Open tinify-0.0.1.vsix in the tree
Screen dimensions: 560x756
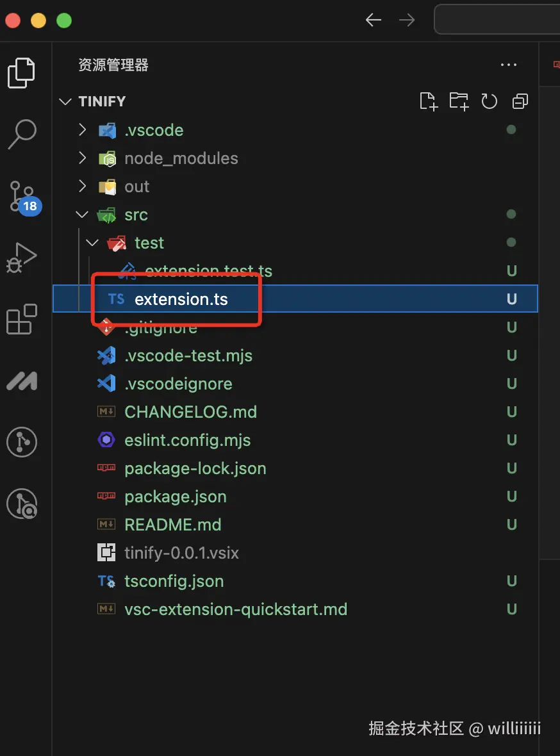pos(181,553)
